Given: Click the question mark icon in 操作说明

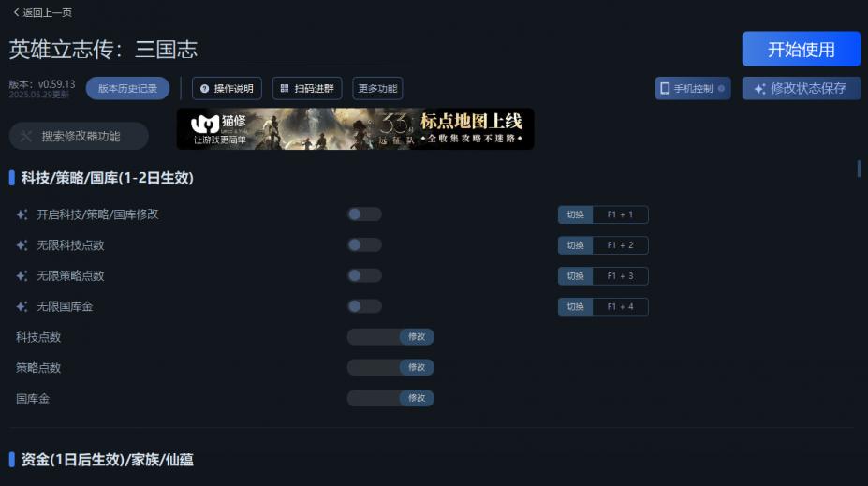Looking at the screenshot, I should pyautogui.click(x=204, y=89).
